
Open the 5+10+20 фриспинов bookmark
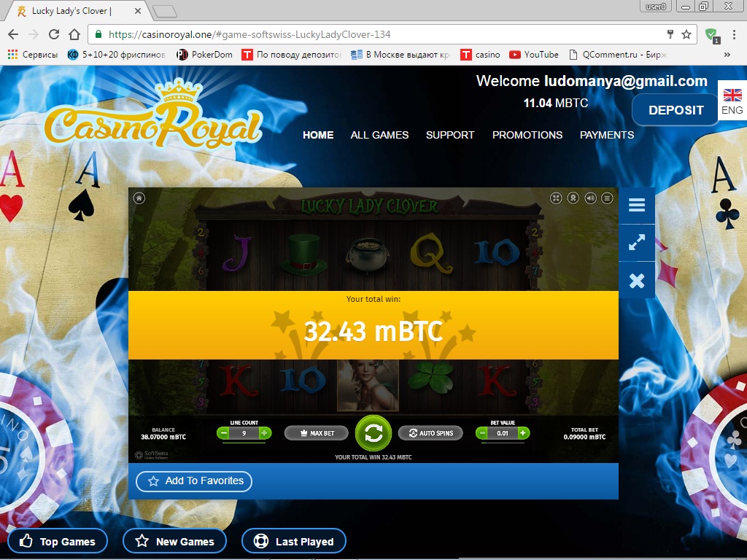click(x=117, y=55)
